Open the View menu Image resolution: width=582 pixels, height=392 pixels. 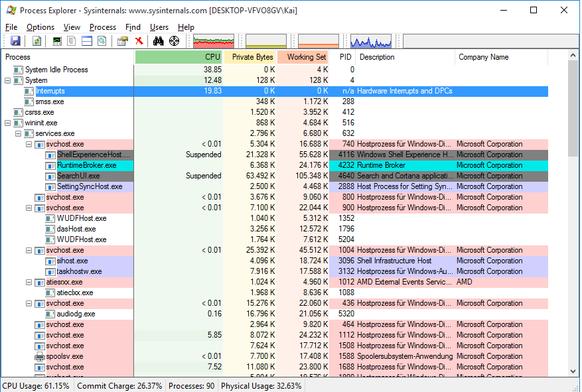72,27
